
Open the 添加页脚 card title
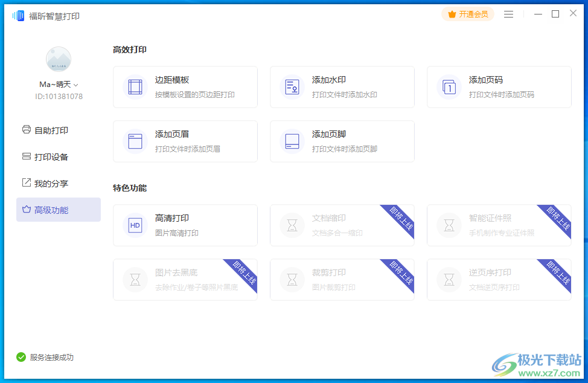pos(329,134)
